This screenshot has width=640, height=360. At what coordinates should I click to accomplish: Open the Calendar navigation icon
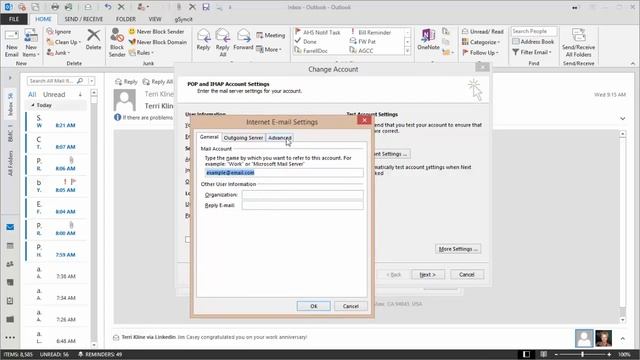pos(10,246)
